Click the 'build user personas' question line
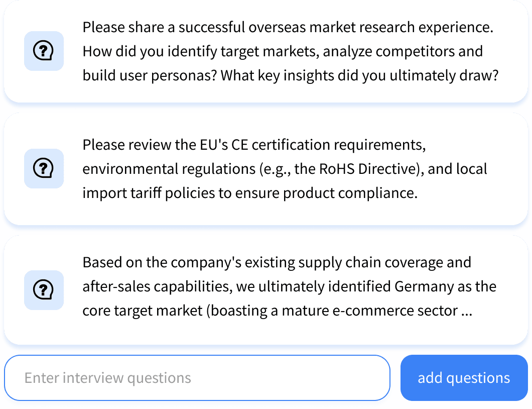The image size is (532, 409). tap(290, 75)
